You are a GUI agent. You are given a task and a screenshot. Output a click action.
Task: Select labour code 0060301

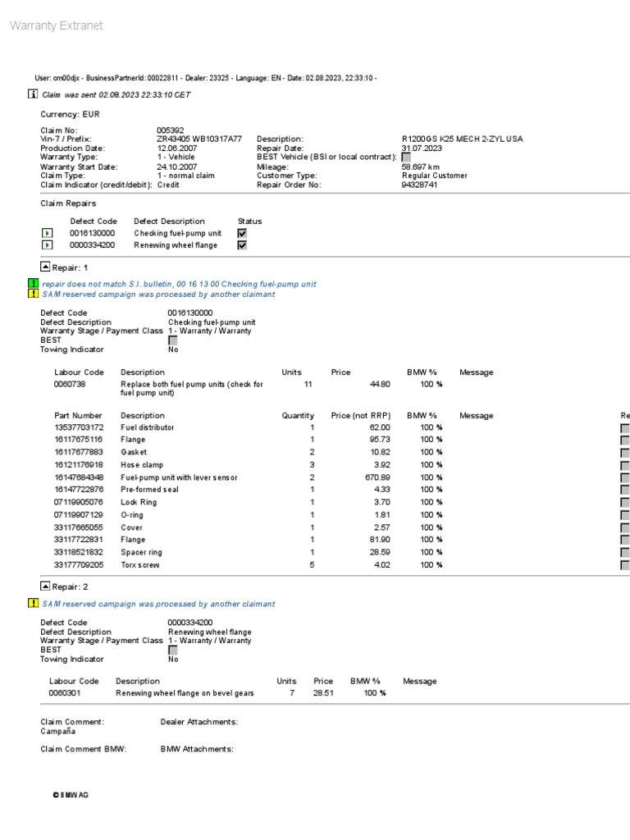(65, 692)
